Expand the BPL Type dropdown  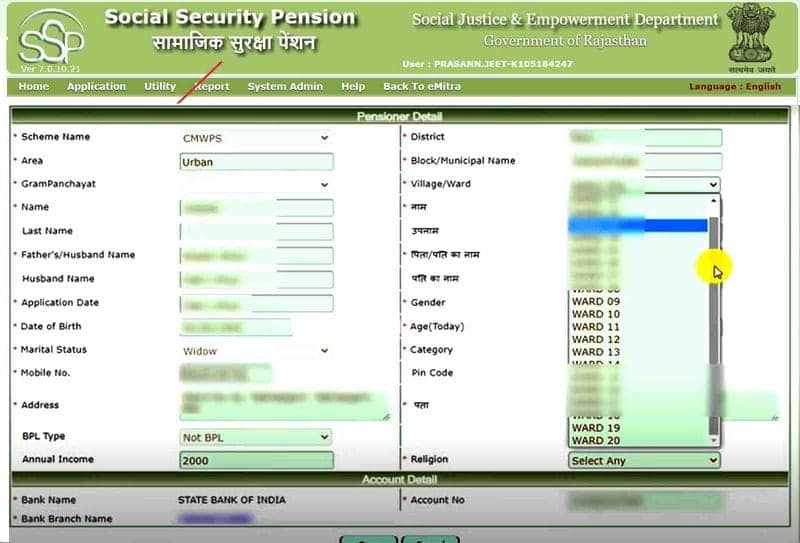(256, 437)
